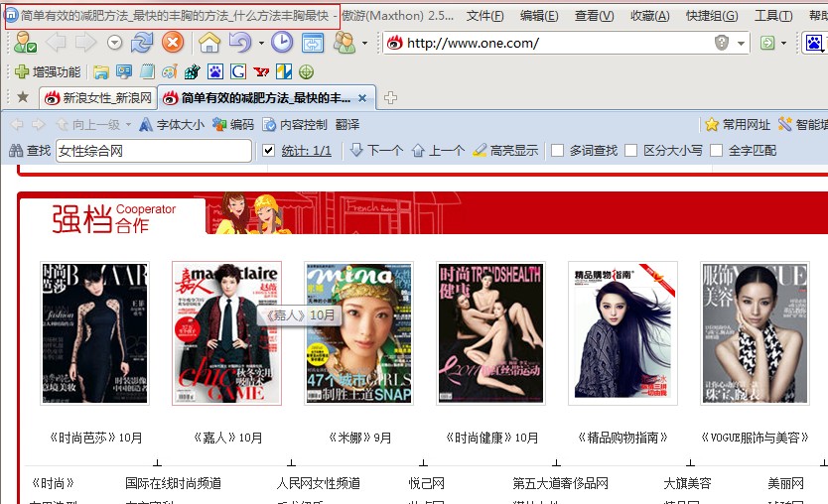Click the Yahoo Y! icon

click(x=261, y=71)
